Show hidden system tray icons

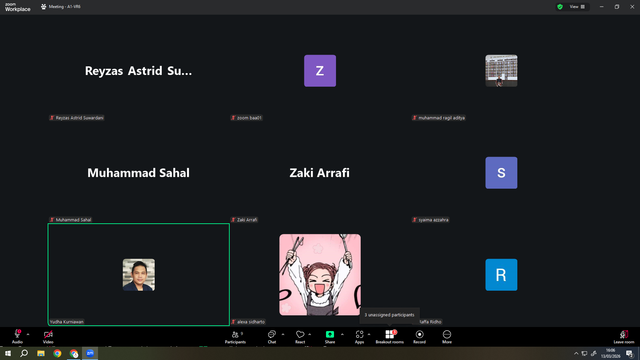pyautogui.click(x=576, y=353)
